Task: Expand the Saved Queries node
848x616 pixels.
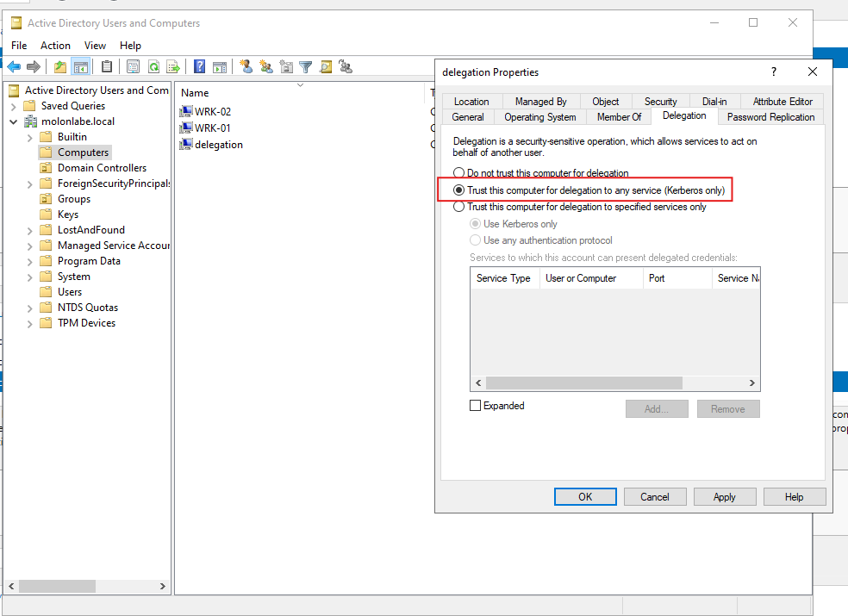Action: pyautogui.click(x=14, y=106)
